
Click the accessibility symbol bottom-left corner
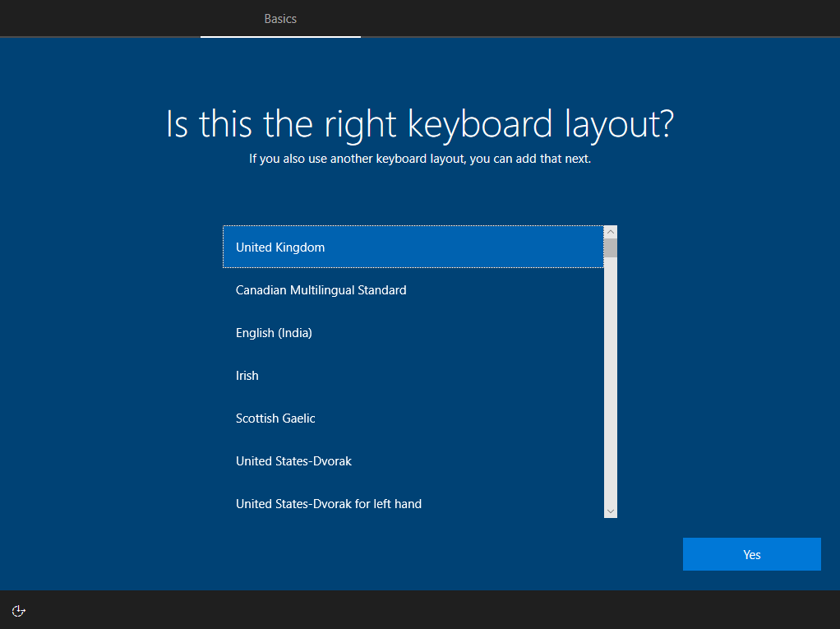(18, 611)
